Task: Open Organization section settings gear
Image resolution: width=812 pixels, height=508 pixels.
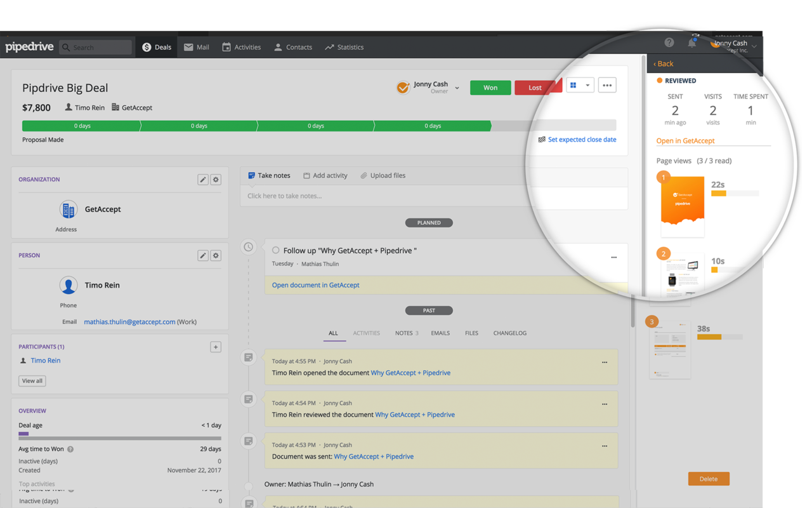Action: click(x=216, y=180)
